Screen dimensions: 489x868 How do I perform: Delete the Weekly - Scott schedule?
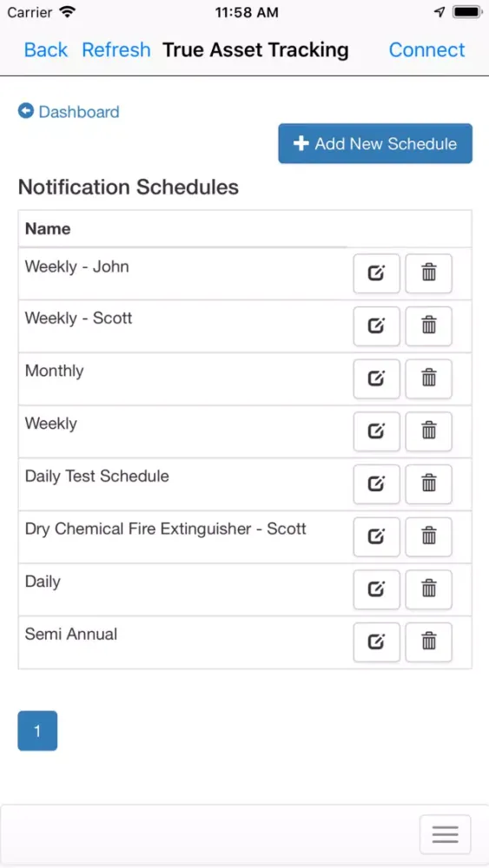click(429, 326)
